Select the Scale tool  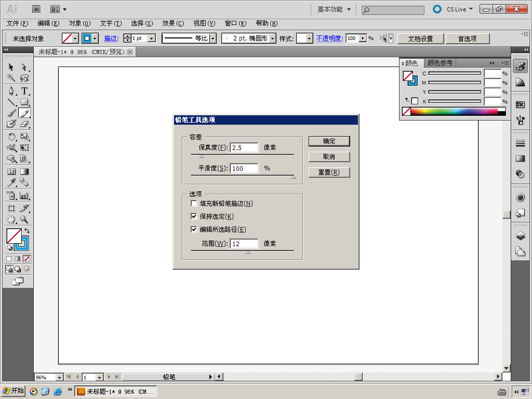[24, 137]
